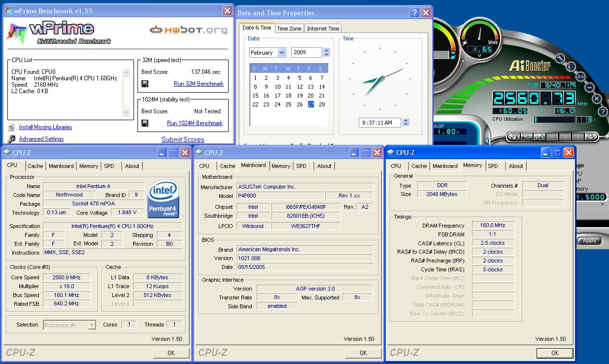Click chipset value i865P/PE/G/i848P
The height and width of the screenshot is (364, 609).
tap(305, 207)
